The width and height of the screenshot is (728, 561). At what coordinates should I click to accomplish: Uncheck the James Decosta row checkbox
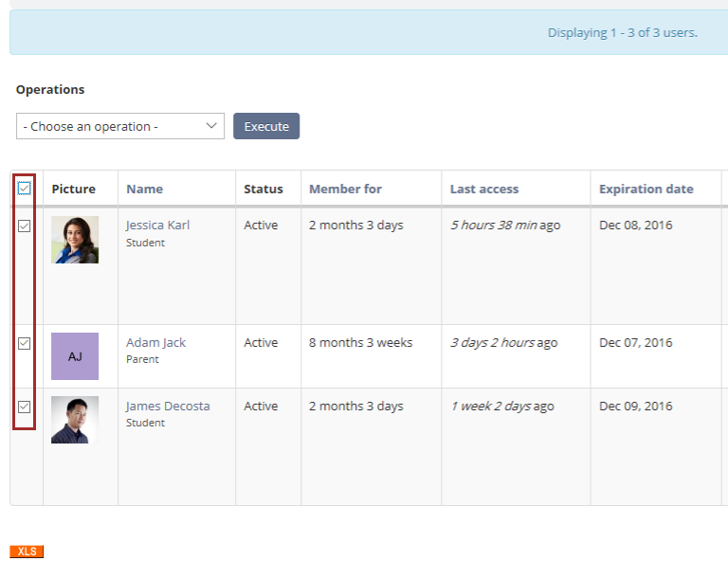(24, 407)
